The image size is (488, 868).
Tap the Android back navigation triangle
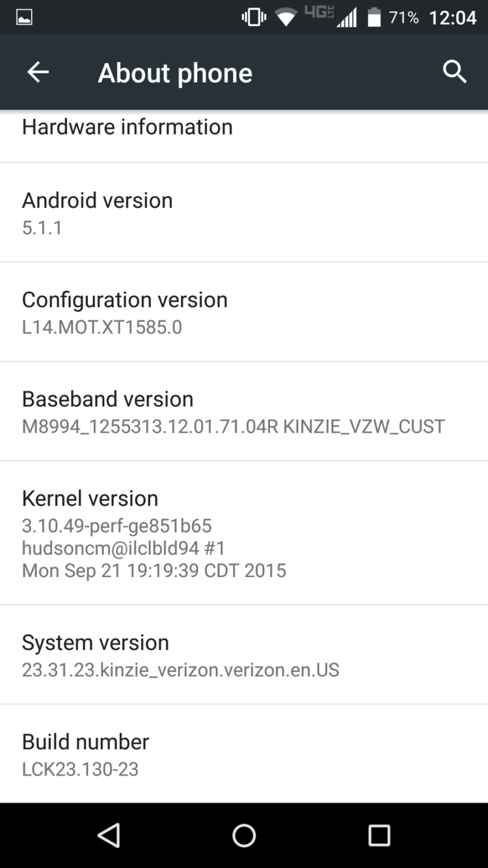[x=109, y=835]
